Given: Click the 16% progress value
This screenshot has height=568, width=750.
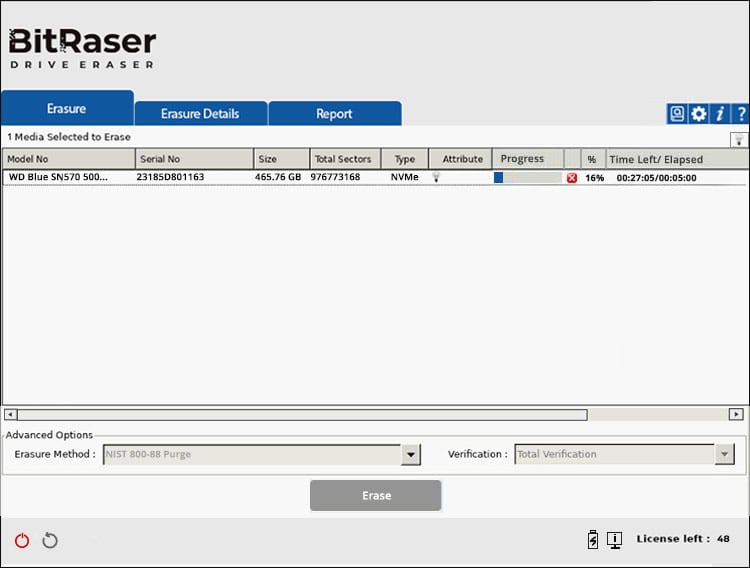Looking at the screenshot, I should click(595, 178).
